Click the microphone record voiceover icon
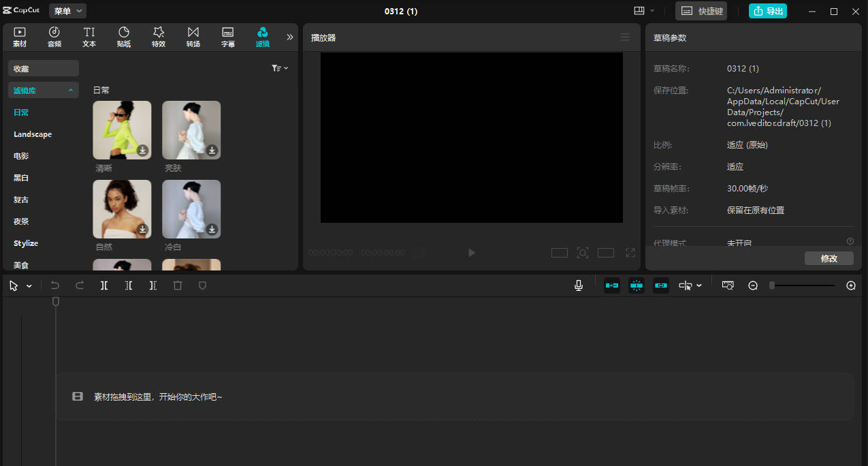868x466 pixels. (579, 286)
